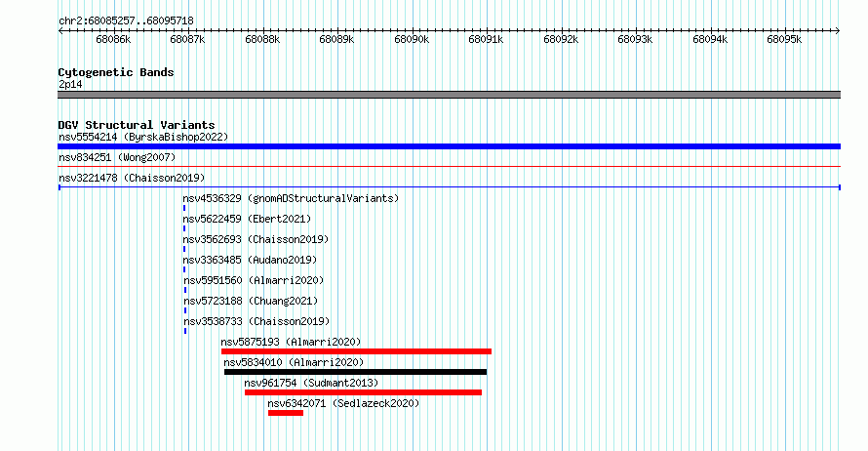
Task: Open variant nsv6342071 (Sedlazeck2020) label
Action: click(x=343, y=404)
